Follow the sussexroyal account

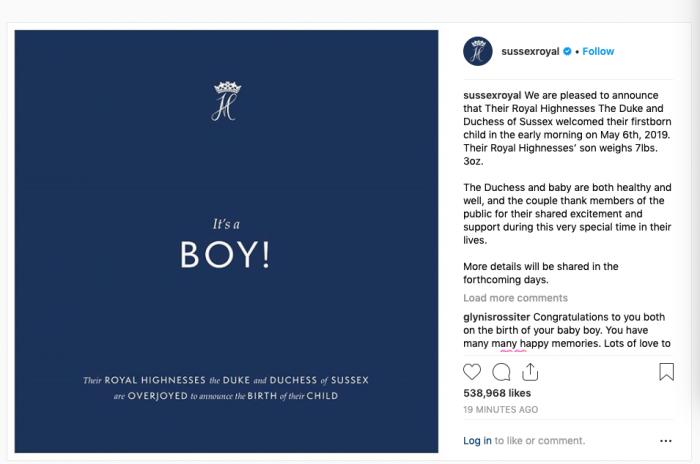tap(598, 51)
